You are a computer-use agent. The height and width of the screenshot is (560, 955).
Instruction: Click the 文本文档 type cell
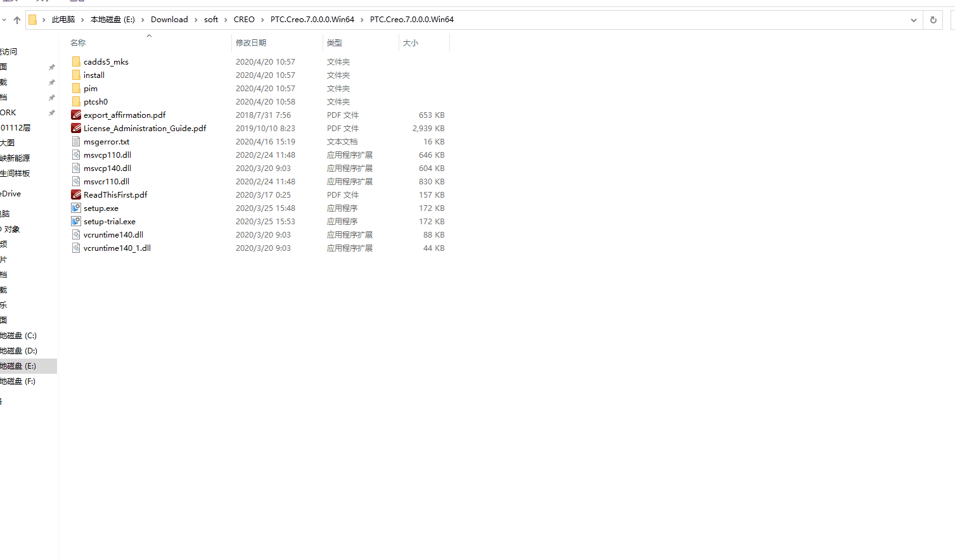[x=342, y=142]
